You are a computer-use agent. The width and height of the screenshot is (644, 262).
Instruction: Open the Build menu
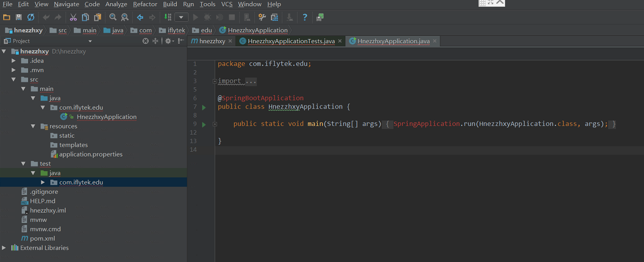[x=170, y=4]
